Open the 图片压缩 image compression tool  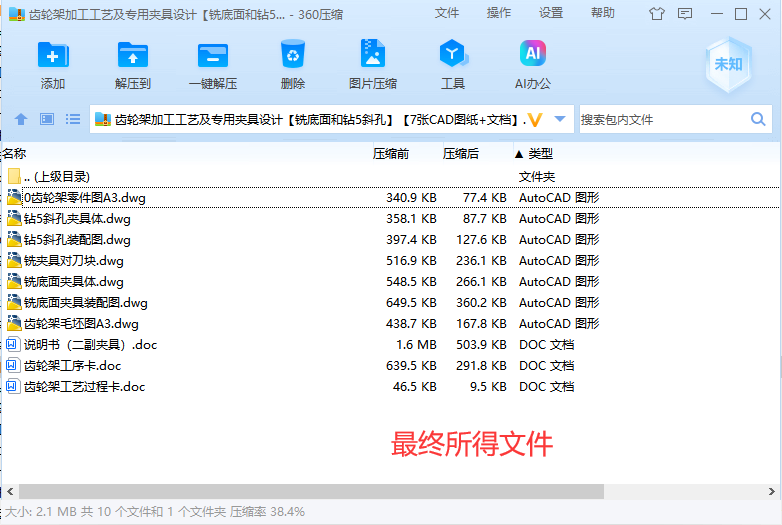(373, 53)
